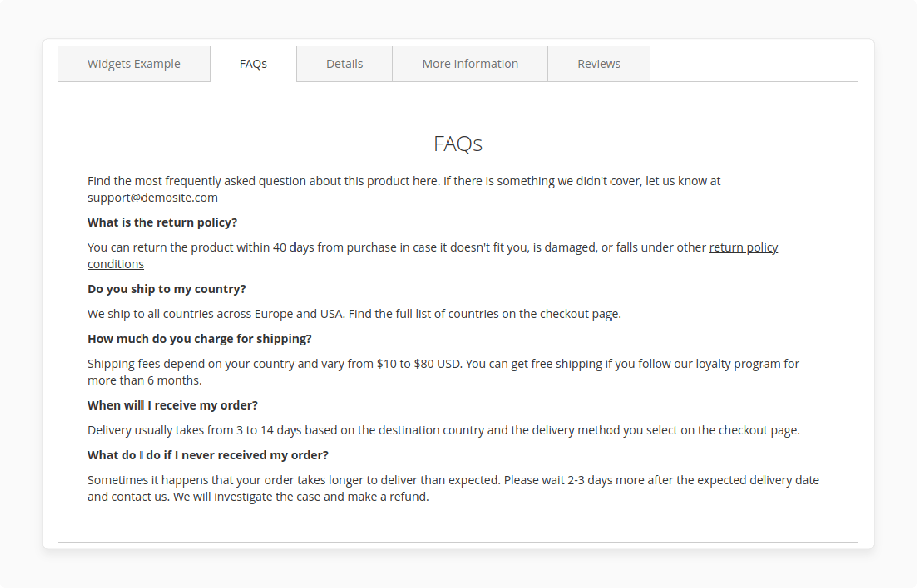The width and height of the screenshot is (917, 588).
Task: Click the support@demosite.com email text
Action: 152,198
